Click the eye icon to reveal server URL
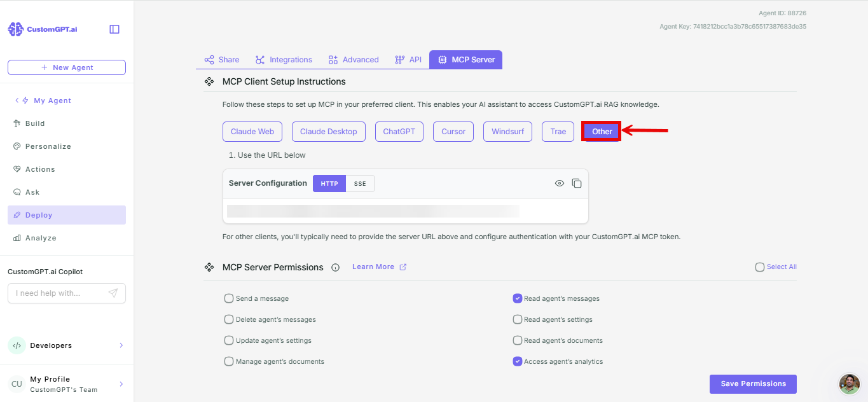The image size is (868, 402). pyautogui.click(x=560, y=183)
